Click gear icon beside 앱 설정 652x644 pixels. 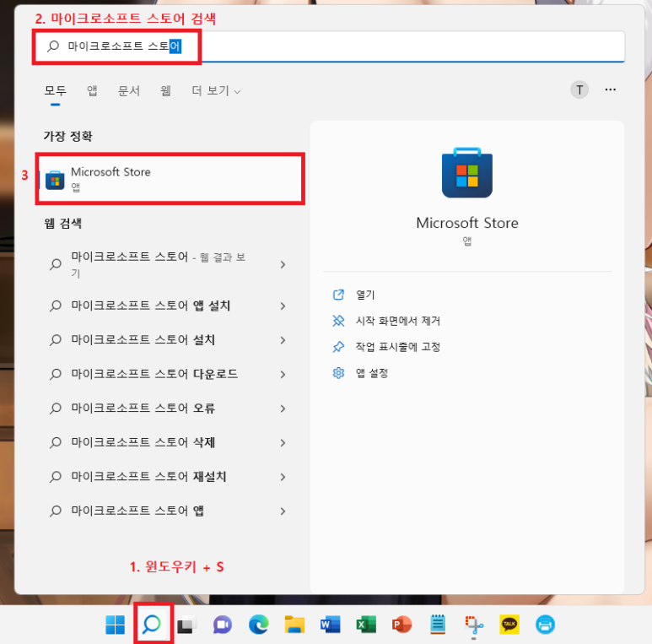coord(338,373)
